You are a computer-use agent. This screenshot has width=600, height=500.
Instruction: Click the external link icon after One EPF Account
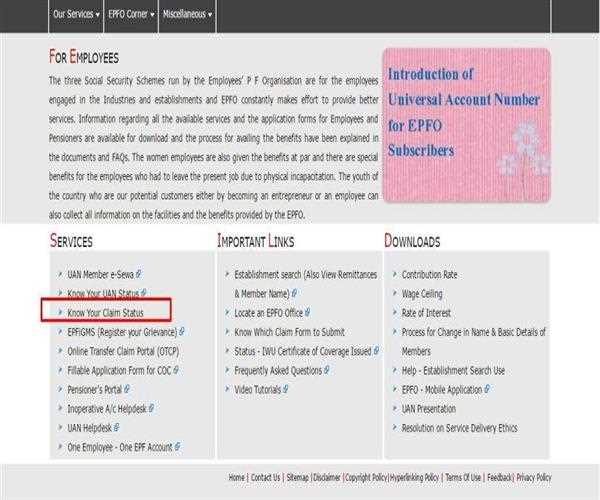click(x=177, y=446)
